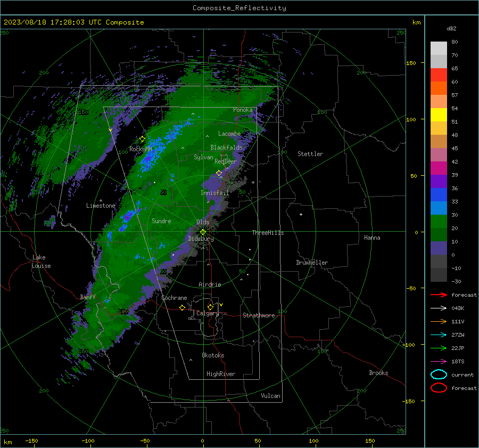Select the orange 60-57 dBZ swatch

tap(439, 88)
